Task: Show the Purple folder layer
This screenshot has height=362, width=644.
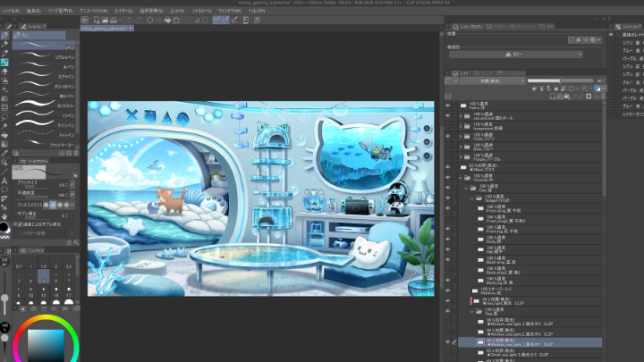Action: click(448, 157)
